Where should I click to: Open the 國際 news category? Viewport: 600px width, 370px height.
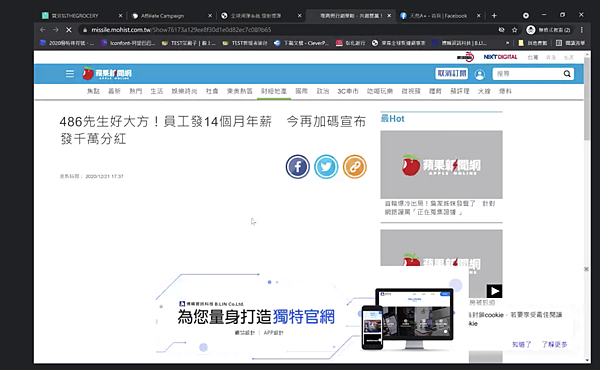pos(302,91)
